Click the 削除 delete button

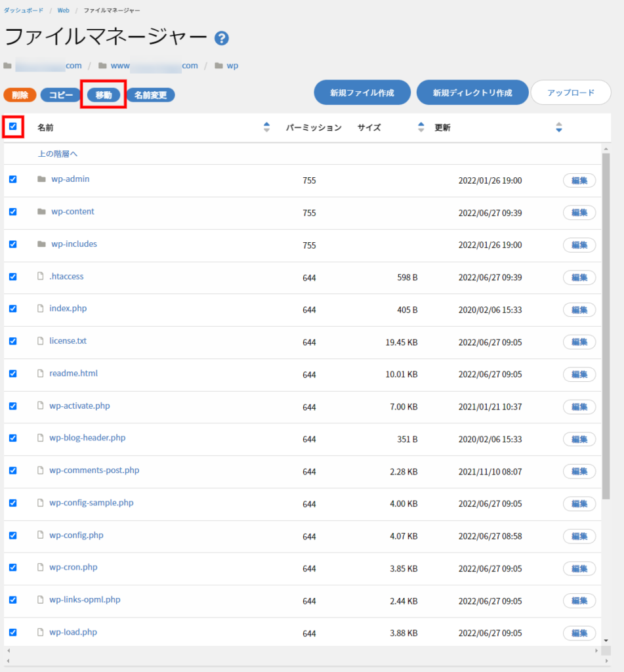tap(20, 95)
